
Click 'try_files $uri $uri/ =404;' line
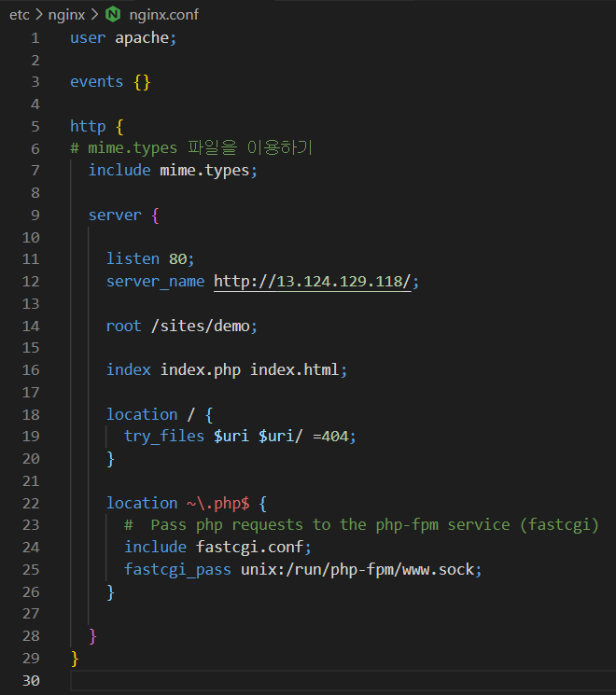[240, 437]
